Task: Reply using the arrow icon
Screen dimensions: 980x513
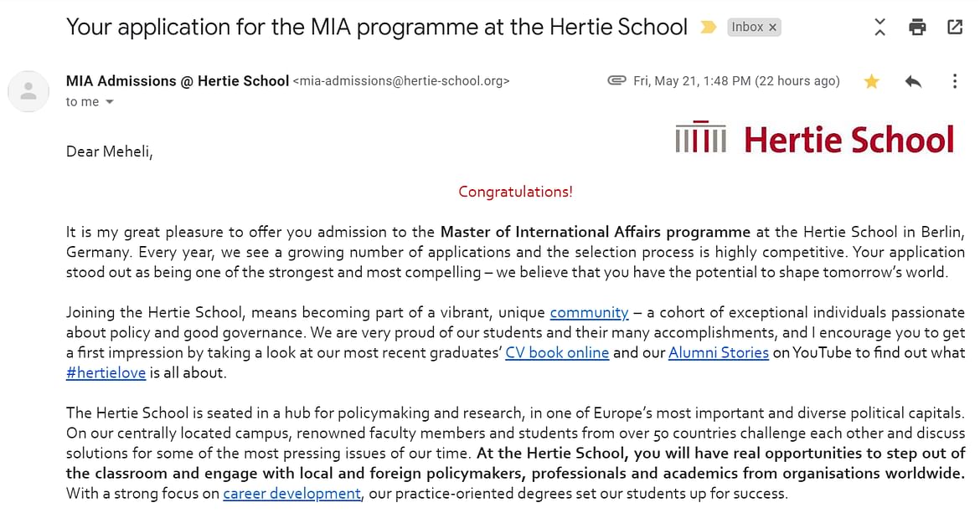Action: pyautogui.click(x=913, y=81)
